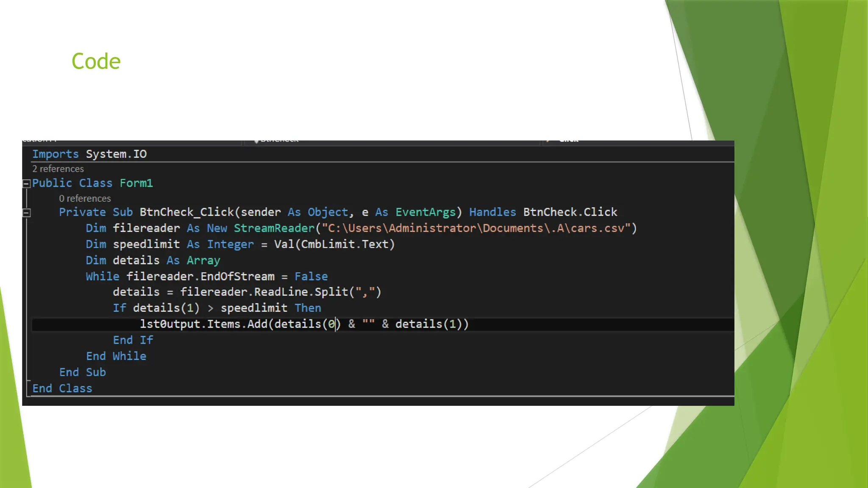Image resolution: width=868 pixels, height=488 pixels.
Task: Click the 'Dim details As Array' line
Action: coord(153,261)
